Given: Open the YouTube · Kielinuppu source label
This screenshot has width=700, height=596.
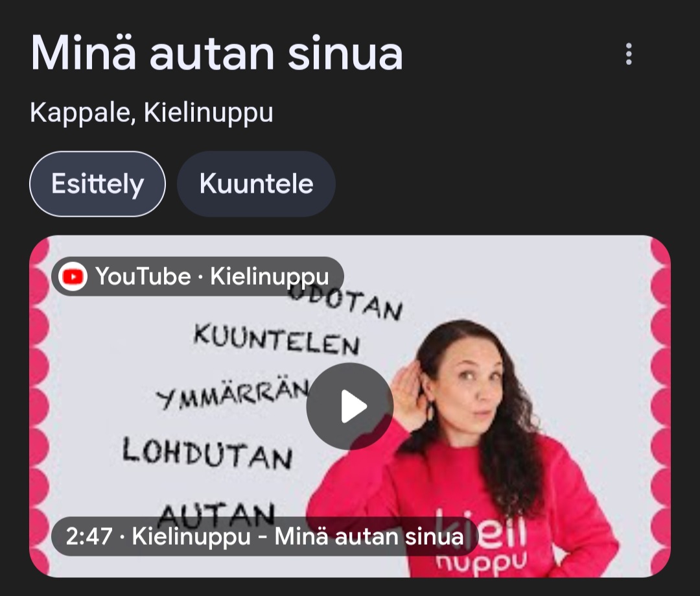Looking at the screenshot, I should tap(197, 276).
